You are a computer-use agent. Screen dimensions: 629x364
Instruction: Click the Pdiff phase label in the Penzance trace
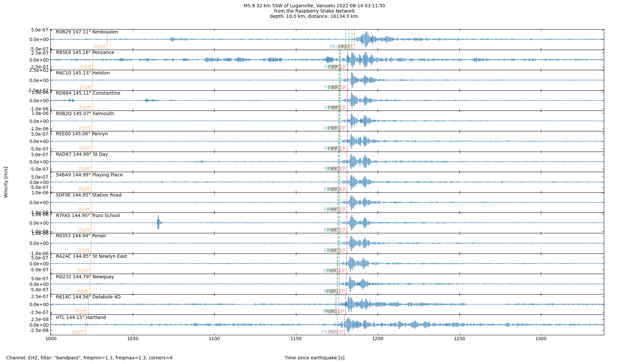85,67
